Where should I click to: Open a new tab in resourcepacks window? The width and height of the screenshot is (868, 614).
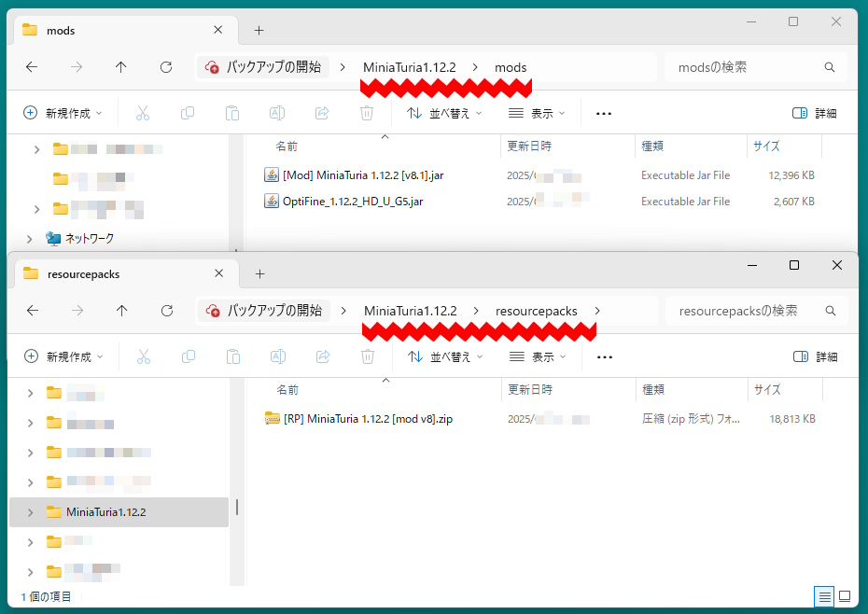[x=259, y=274]
